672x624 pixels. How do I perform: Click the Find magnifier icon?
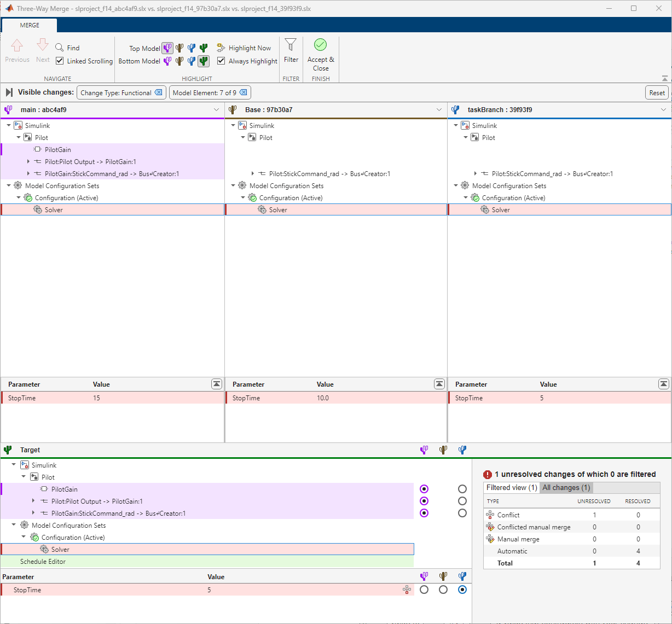60,48
